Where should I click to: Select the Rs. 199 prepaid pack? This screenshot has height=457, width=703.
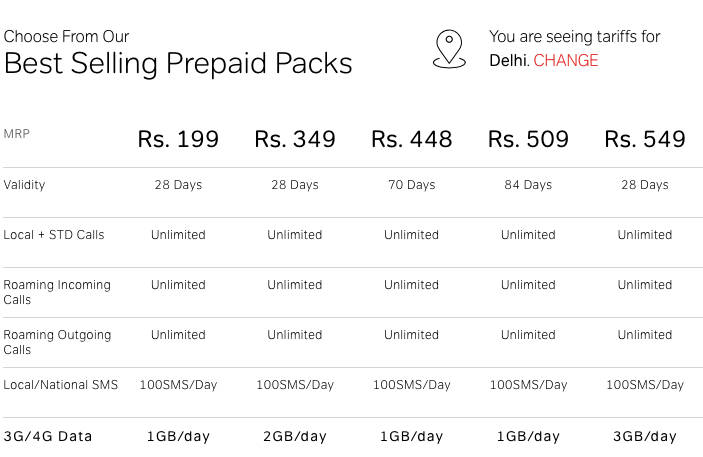(x=178, y=139)
